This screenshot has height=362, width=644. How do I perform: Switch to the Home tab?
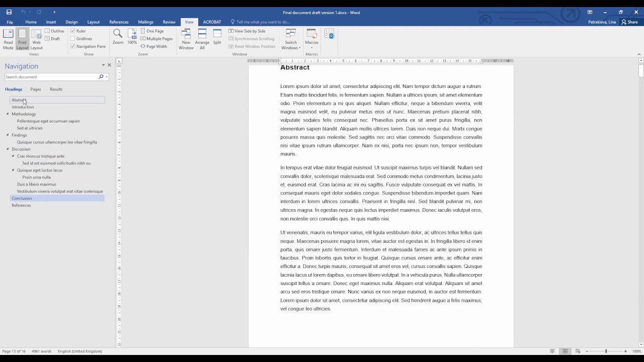[31, 22]
